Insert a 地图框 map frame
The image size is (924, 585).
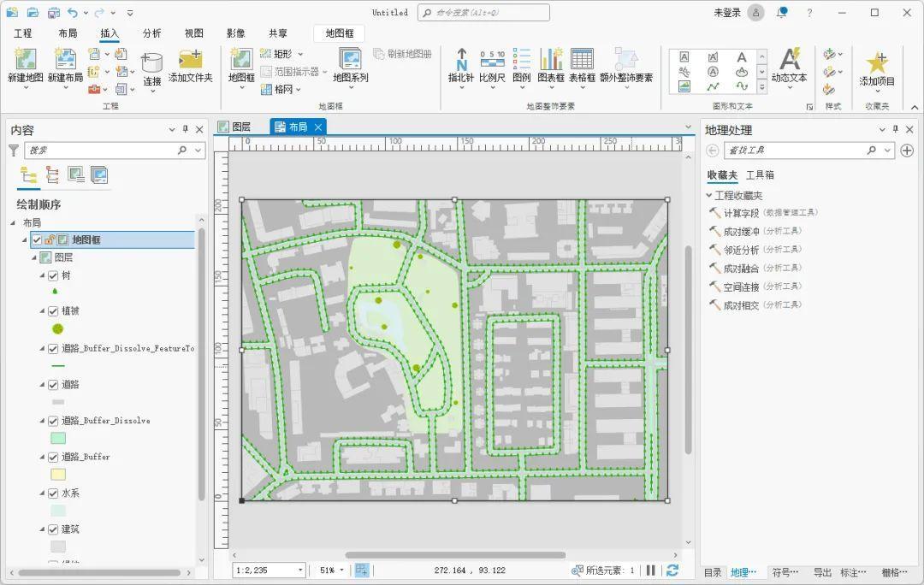point(241,60)
